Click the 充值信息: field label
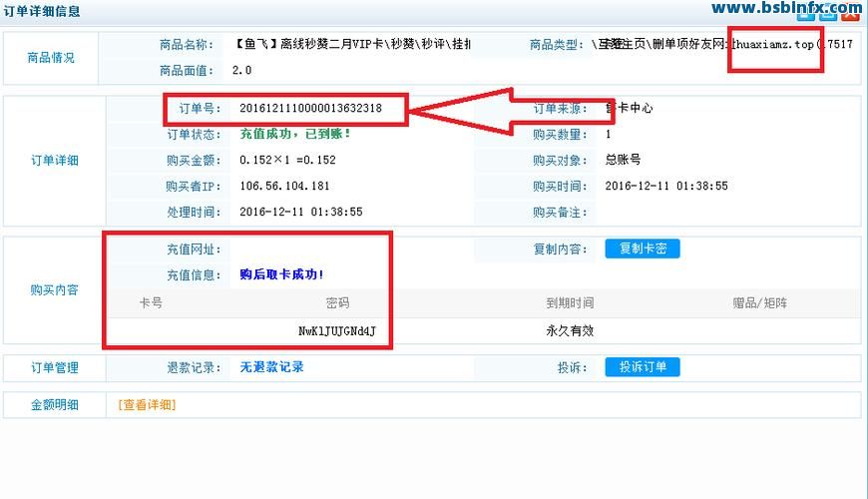868x499 pixels. 194,274
